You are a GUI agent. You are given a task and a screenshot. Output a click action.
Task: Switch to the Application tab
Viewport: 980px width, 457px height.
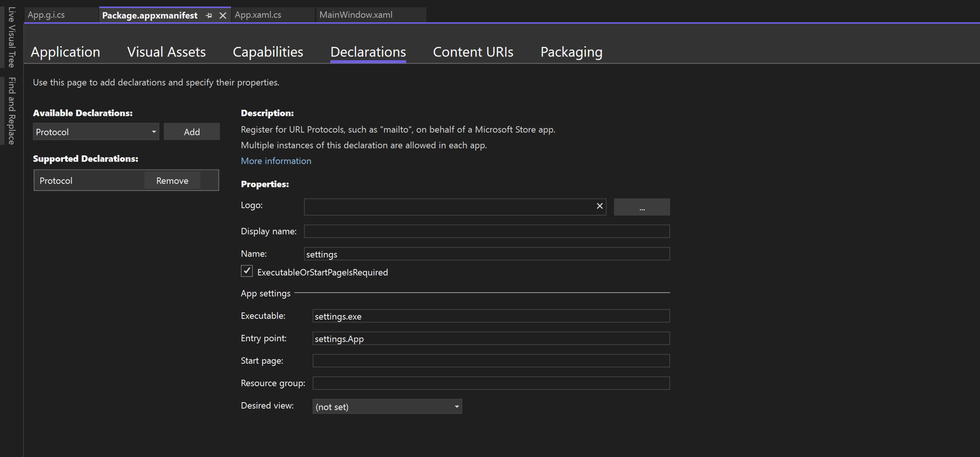65,52
